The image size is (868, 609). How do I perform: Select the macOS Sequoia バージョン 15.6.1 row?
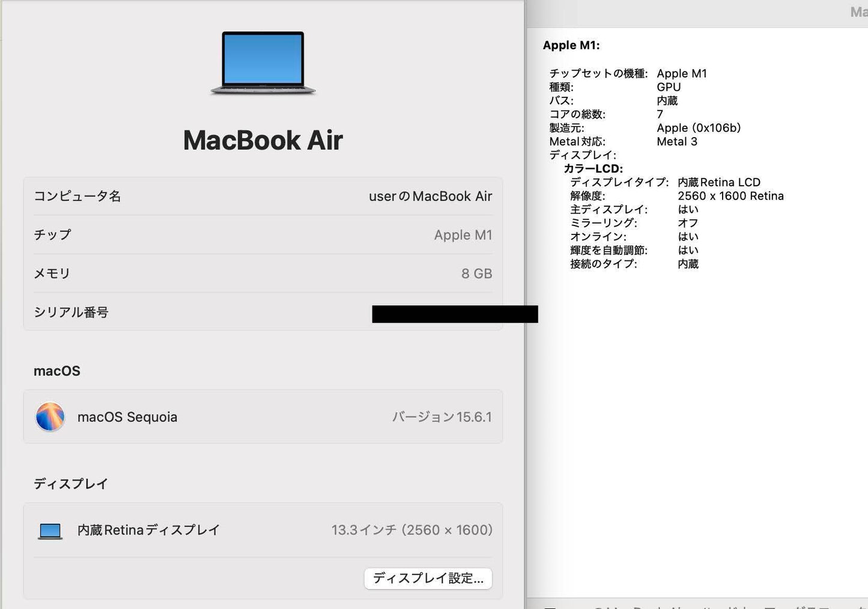263,417
